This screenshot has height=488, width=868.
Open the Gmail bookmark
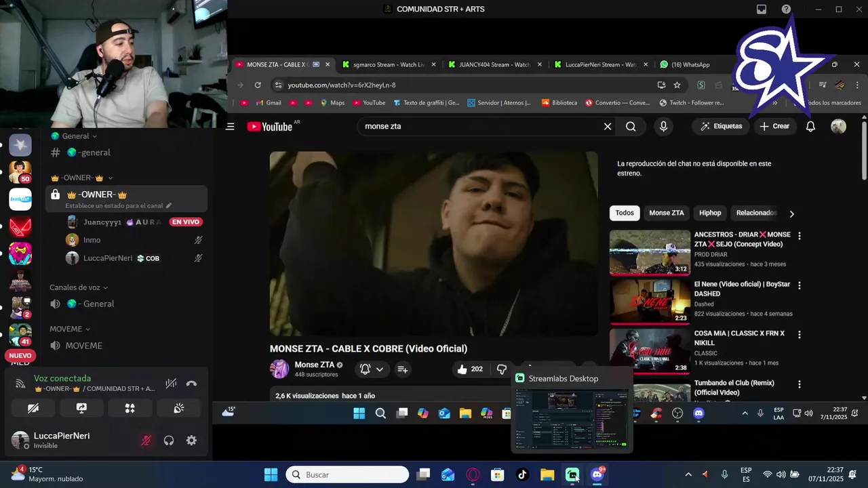pyautogui.click(x=268, y=103)
